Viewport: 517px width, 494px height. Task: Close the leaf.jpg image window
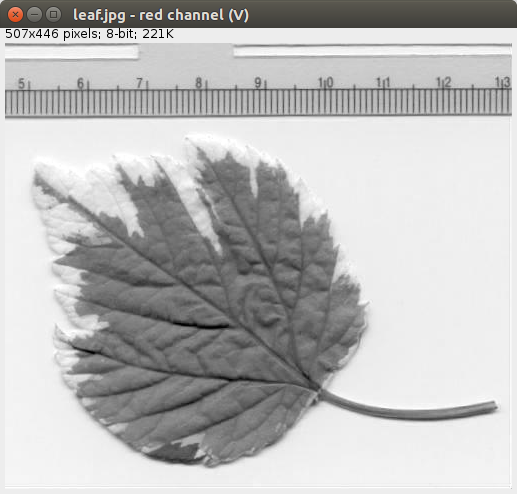click(x=15, y=14)
